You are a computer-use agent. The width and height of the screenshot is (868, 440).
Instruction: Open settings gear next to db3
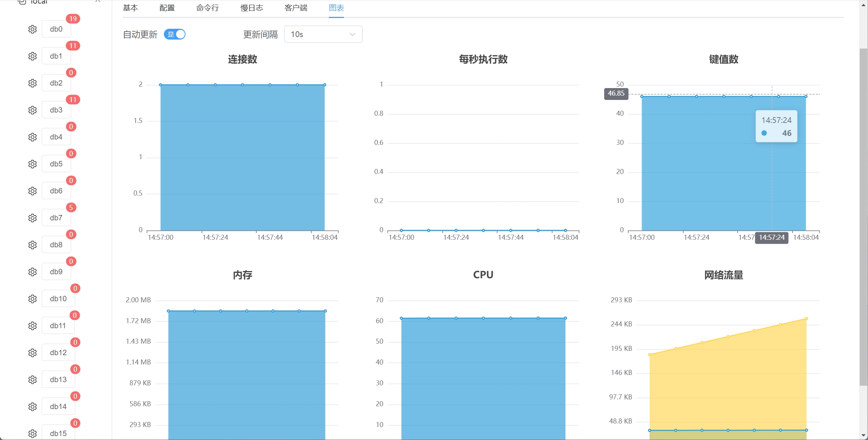[x=32, y=110]
